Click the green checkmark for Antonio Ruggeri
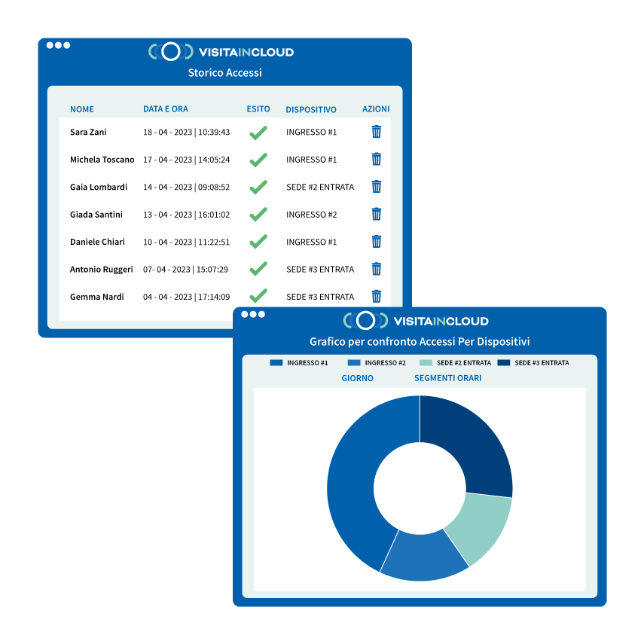This screenshot has height=644, width=644. [258, 269]
